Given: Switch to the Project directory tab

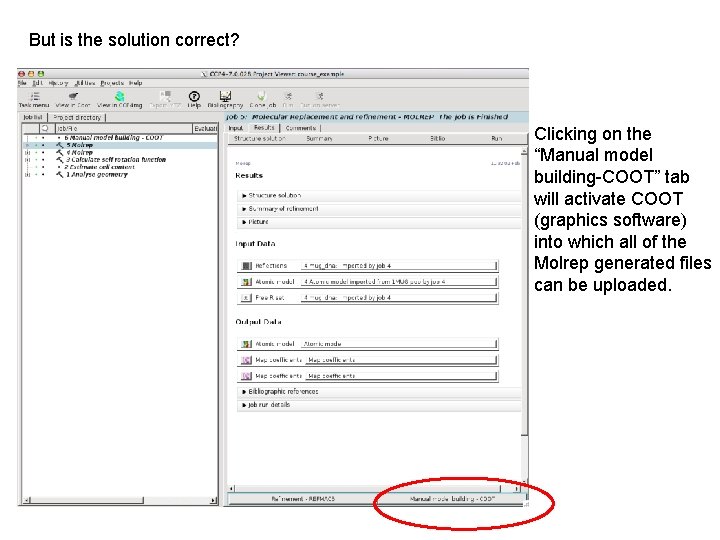Looking at the screenshot, I should 77,118.
